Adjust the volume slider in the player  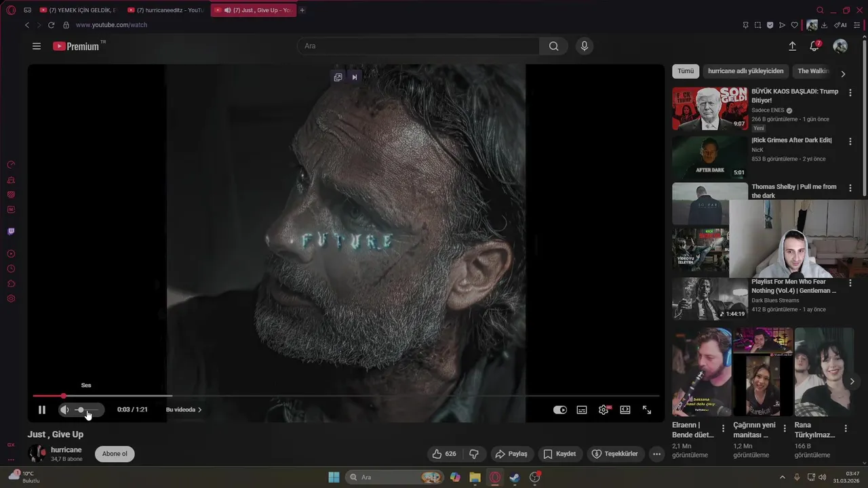[x=86, y=409]
